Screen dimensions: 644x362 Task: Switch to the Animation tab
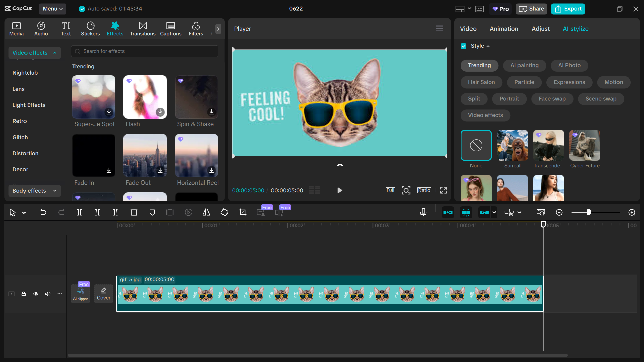coord(504,29)
